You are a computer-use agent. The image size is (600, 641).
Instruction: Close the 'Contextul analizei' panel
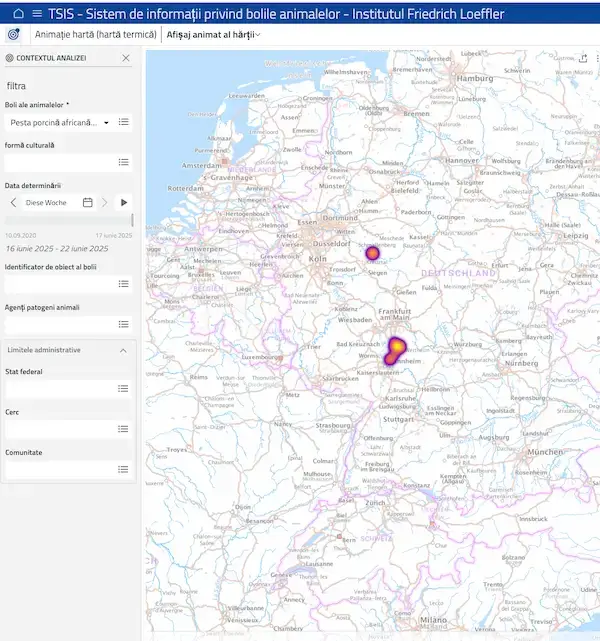126,58
